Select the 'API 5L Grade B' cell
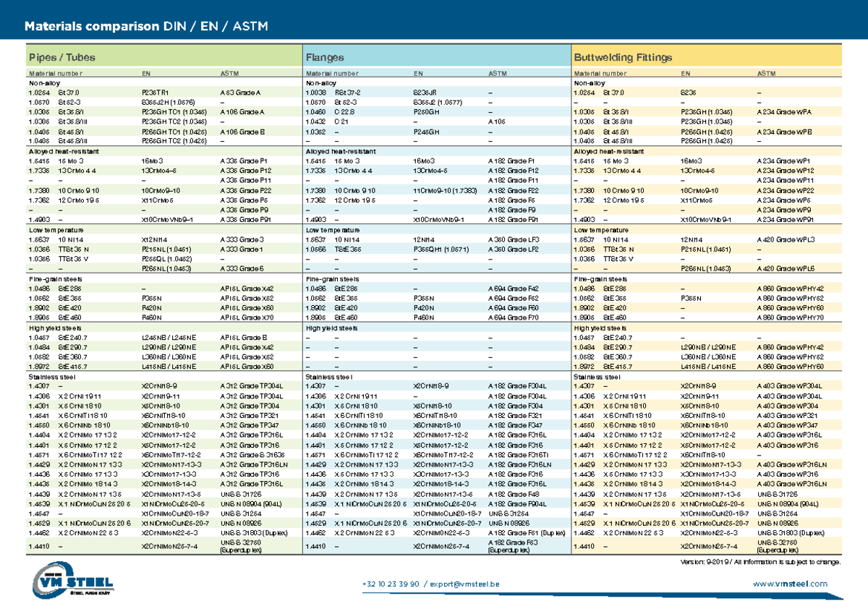The image size is (868, 614). (244, 337)
